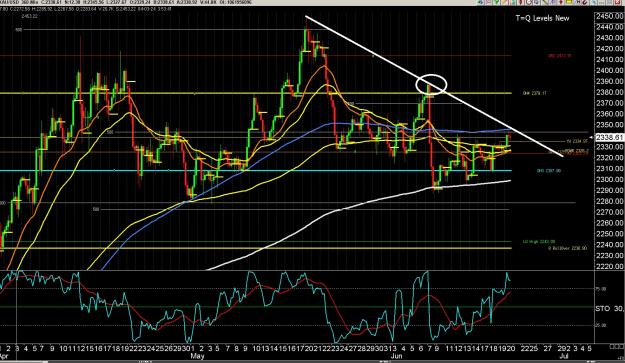This screenshot has height=363, width=625.
Task: Click the 'Jun' label on date axis
Action: [397, 355]
